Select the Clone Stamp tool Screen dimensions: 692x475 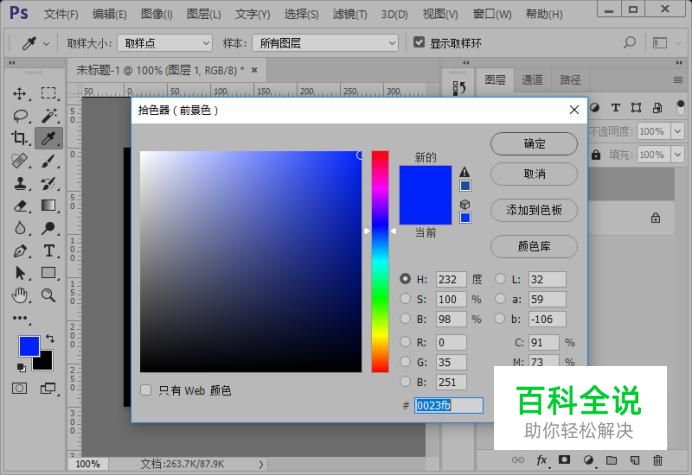tap(19, 183)
